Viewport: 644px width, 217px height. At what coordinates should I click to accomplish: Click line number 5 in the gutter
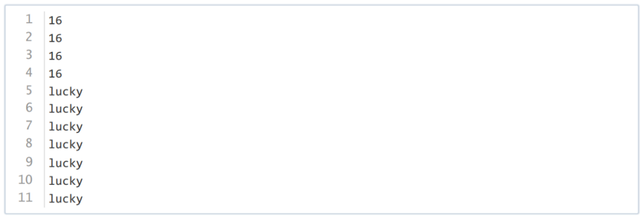(29, 91)
